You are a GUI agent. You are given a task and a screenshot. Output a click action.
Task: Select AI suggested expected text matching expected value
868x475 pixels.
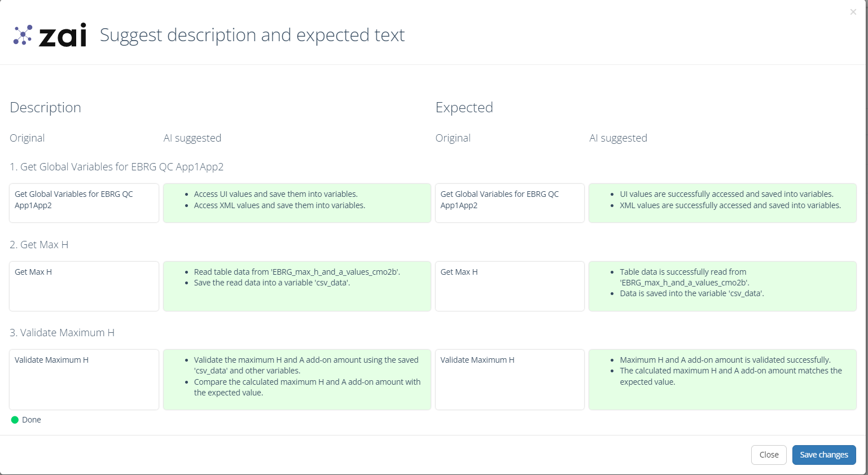(722, 380)
